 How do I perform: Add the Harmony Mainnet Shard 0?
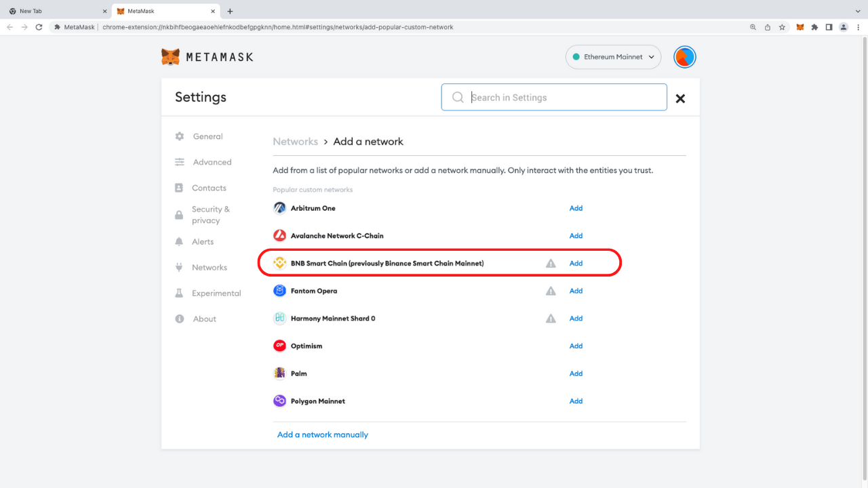(576, 319)
